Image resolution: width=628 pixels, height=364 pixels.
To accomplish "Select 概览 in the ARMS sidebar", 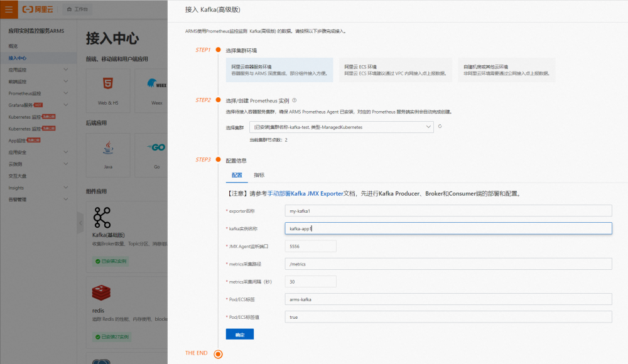I will tap(13, 46).
